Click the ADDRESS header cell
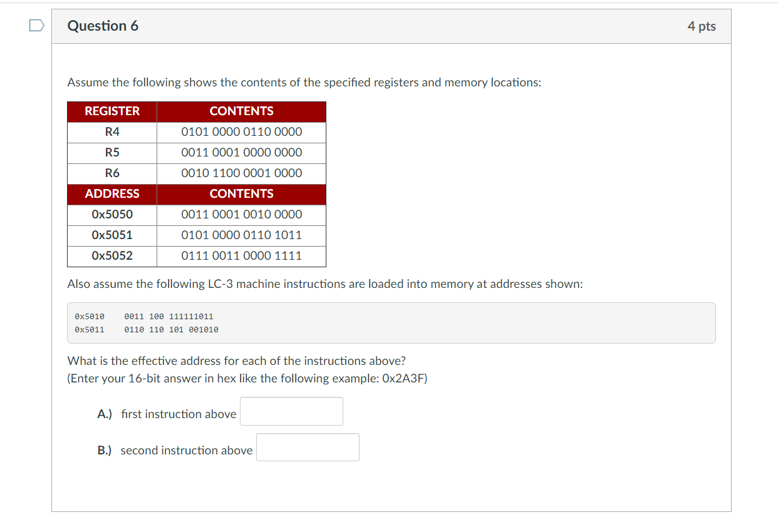The image size is (778, 532). pos(112,194)
